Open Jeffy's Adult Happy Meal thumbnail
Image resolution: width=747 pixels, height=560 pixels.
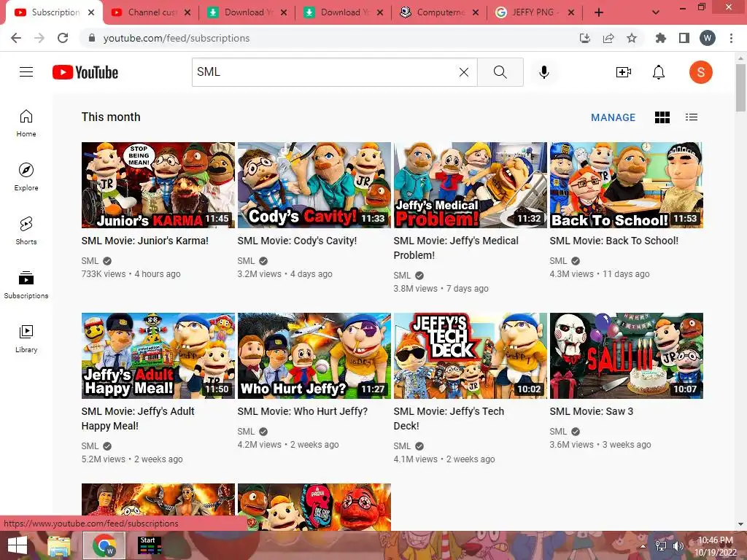(158, 356)
